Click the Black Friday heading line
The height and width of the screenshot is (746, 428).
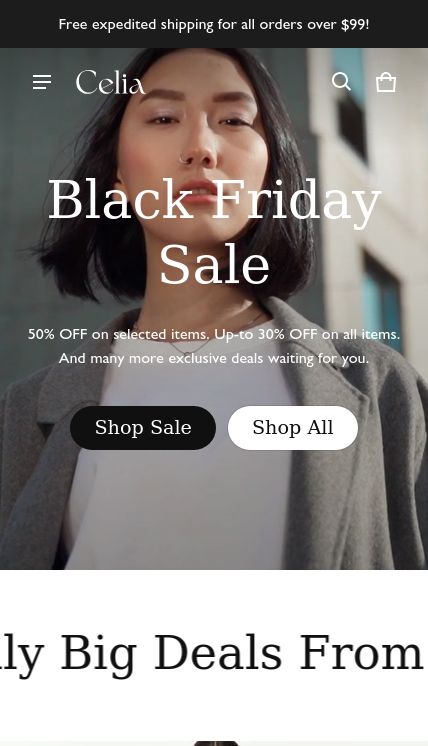click(214, 200)
